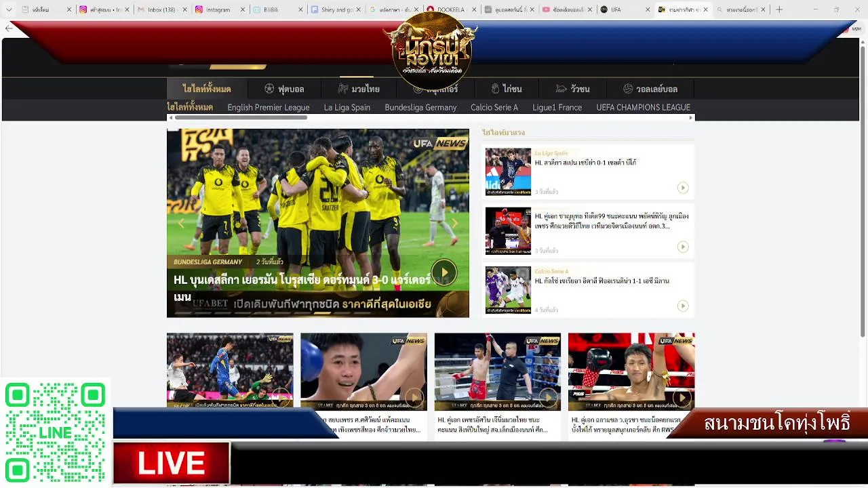The height and width of the screenshot is (488, 868).
Task: Open the La Liga Spain category
Action: tap(347, 107)
